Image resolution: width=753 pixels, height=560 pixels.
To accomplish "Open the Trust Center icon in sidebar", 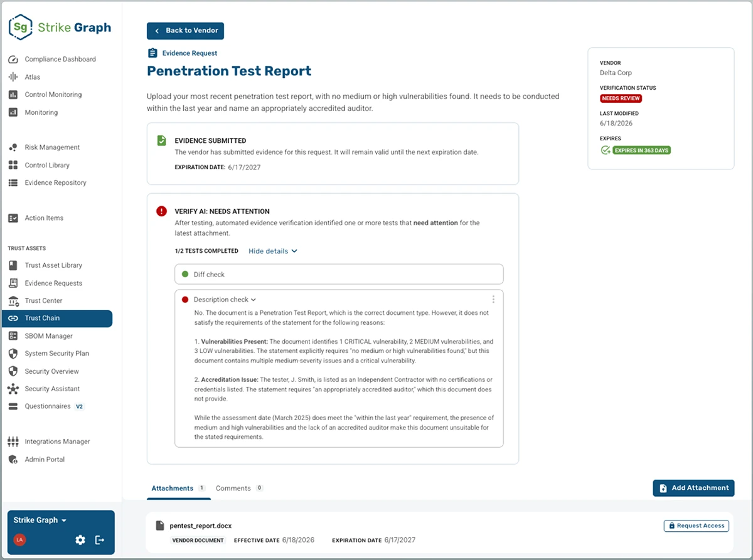I will click(x=13, y=301).
